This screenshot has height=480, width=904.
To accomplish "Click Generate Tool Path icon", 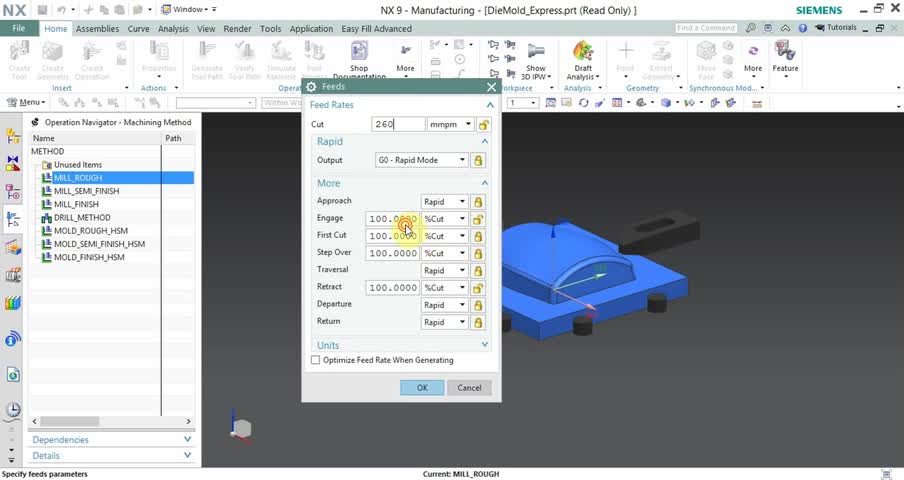I will (x=207, y=61).
